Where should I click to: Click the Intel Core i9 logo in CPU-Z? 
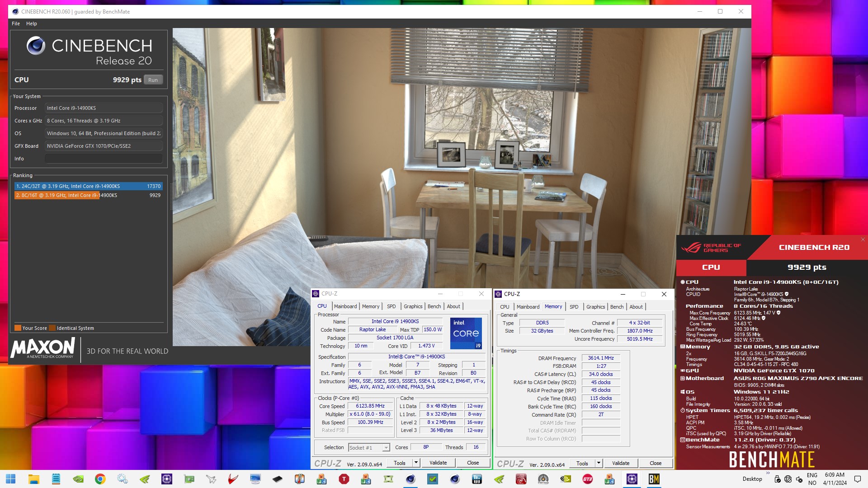[x=466, y=333]
